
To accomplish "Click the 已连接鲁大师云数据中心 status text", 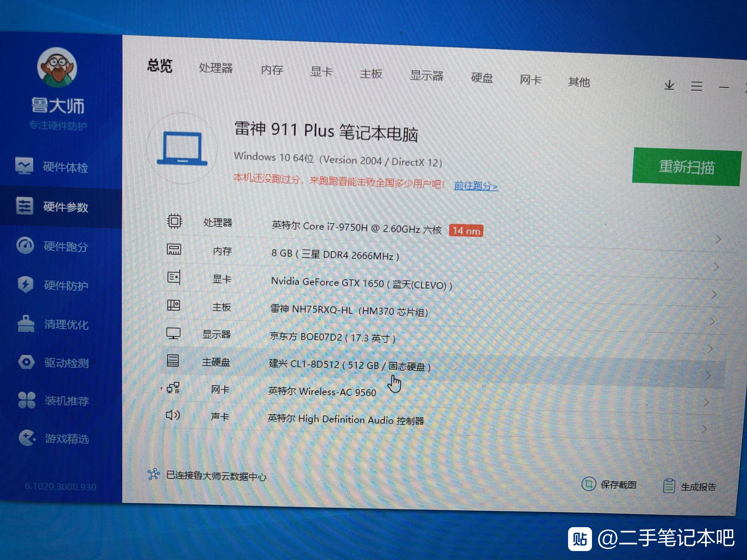I will pyautogui.click(x=216, y=476).
